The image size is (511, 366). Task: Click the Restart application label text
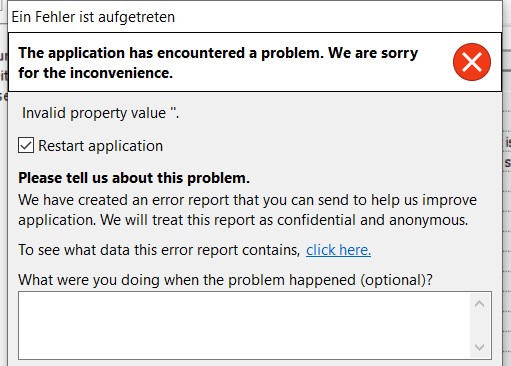point(100,146)
